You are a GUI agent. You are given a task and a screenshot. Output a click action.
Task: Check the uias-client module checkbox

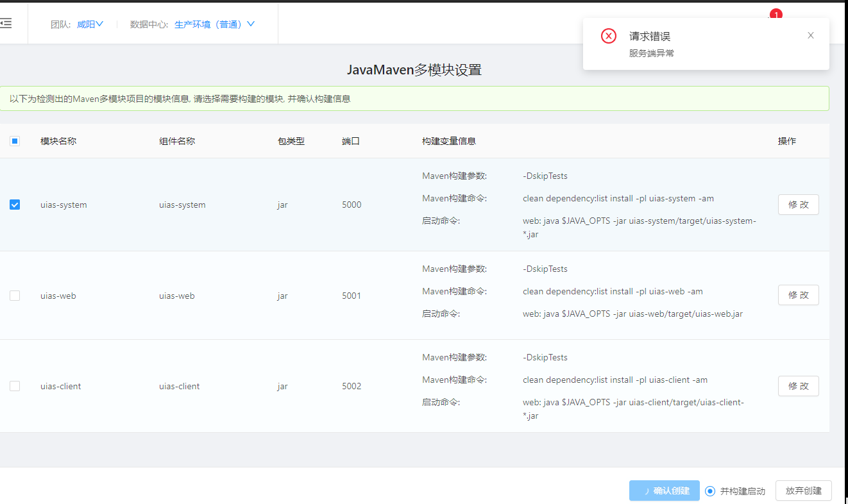pyautogui.click(x=15, y=386)
